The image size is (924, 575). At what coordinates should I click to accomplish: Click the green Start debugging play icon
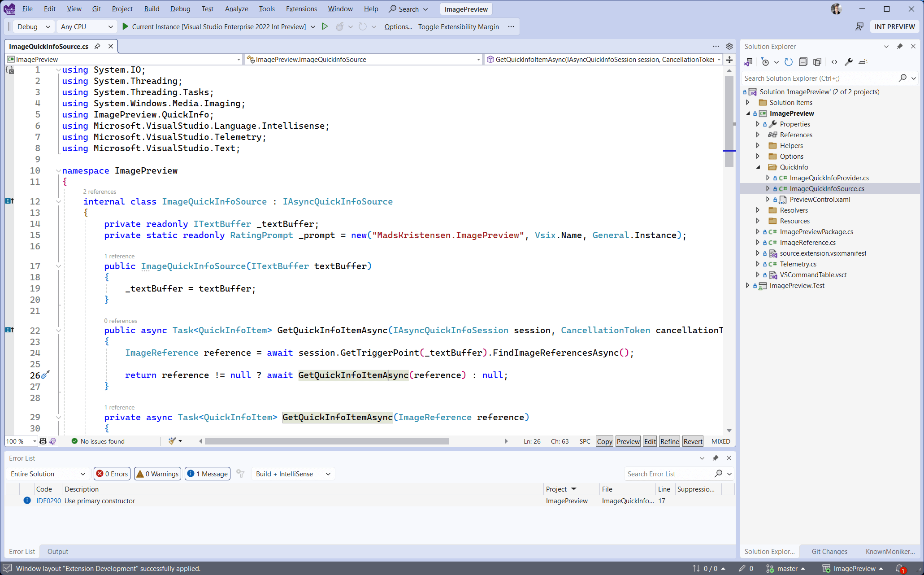click(x=126, y=26)
